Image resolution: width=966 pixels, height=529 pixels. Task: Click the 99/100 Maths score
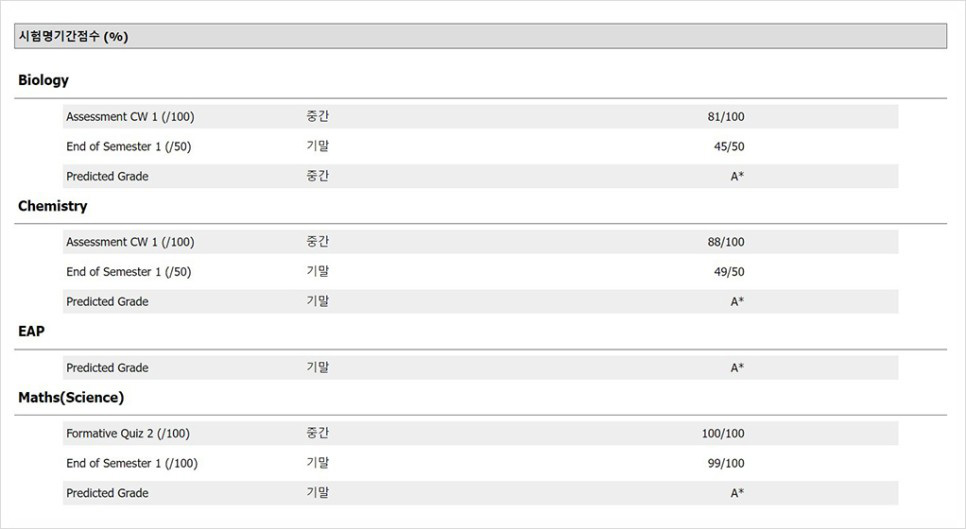(x=726, y=463)
